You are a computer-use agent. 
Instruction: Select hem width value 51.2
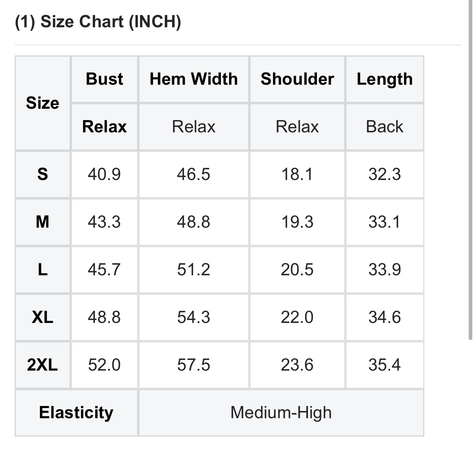click(x=194, y=270)
